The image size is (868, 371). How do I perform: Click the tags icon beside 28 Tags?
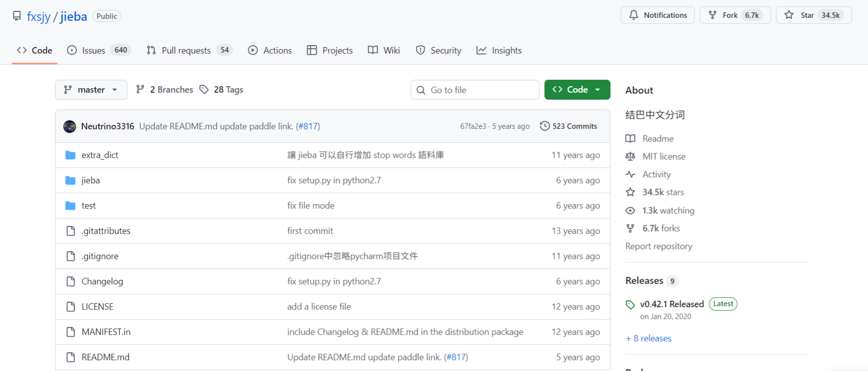point(204,90)
